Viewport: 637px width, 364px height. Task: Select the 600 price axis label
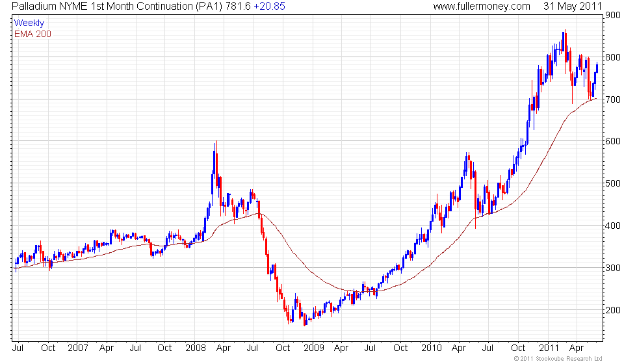(612, 142)
